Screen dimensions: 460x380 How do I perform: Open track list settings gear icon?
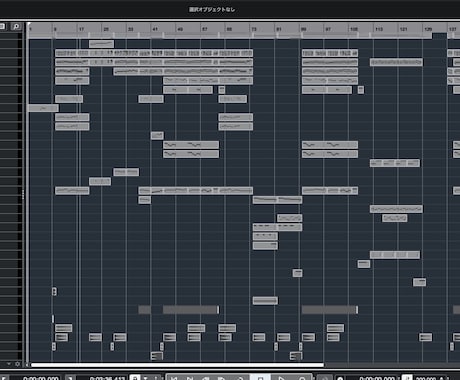[x=18, y=364]
